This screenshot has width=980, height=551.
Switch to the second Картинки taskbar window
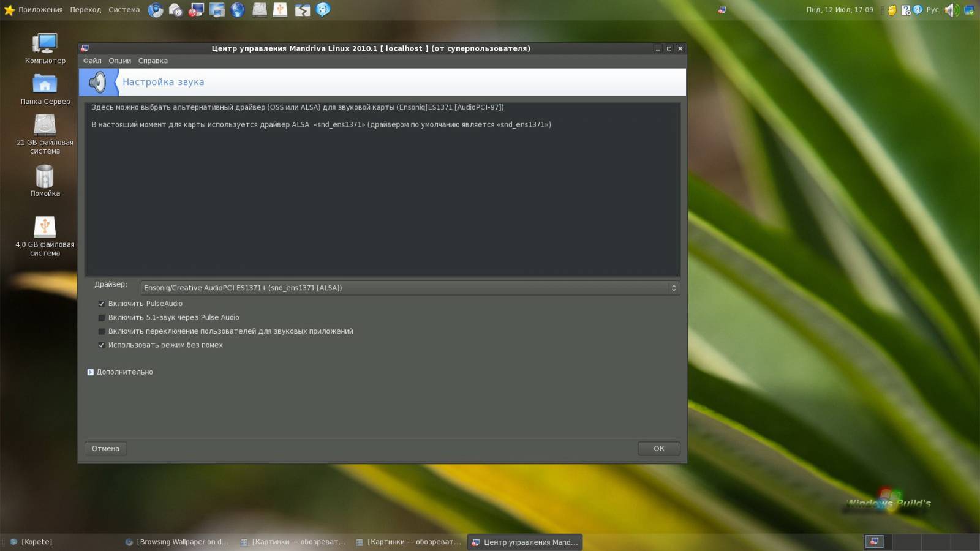[x=409, y=542]
